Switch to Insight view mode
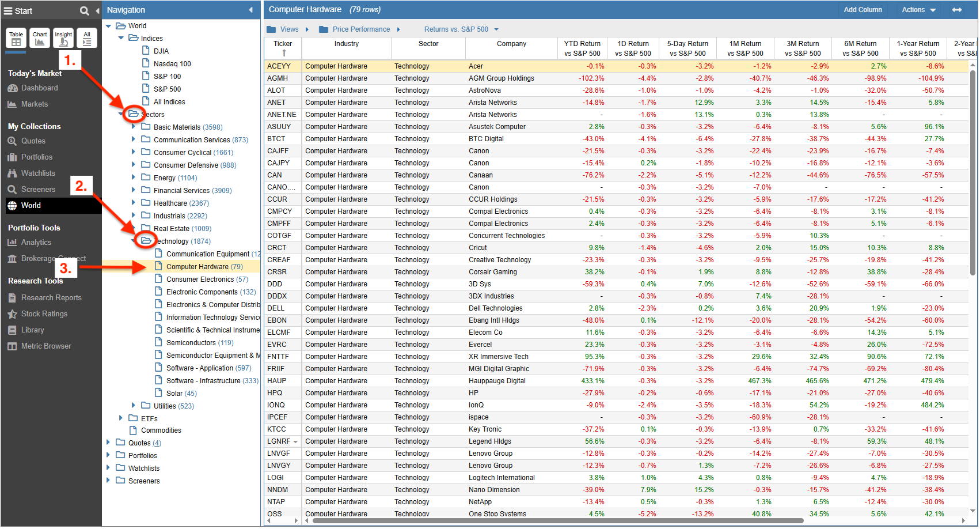Viewport: 980px width, 529px height. (x=63, y=39)
